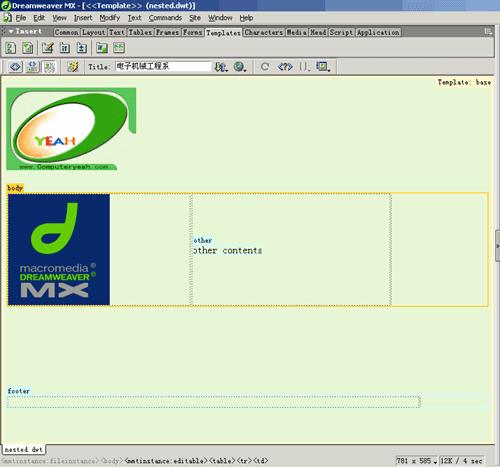Viewport: 500px width, 467px height.
Task: Click the Live Data View icon
Action: 73,67
